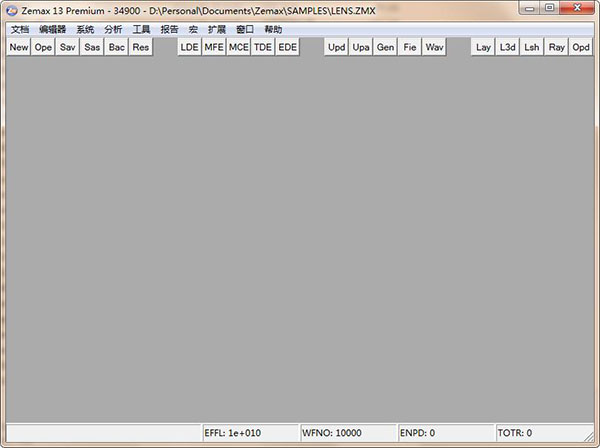
Task: Open the 分析 menu
Action: click(x=113, y=29)
